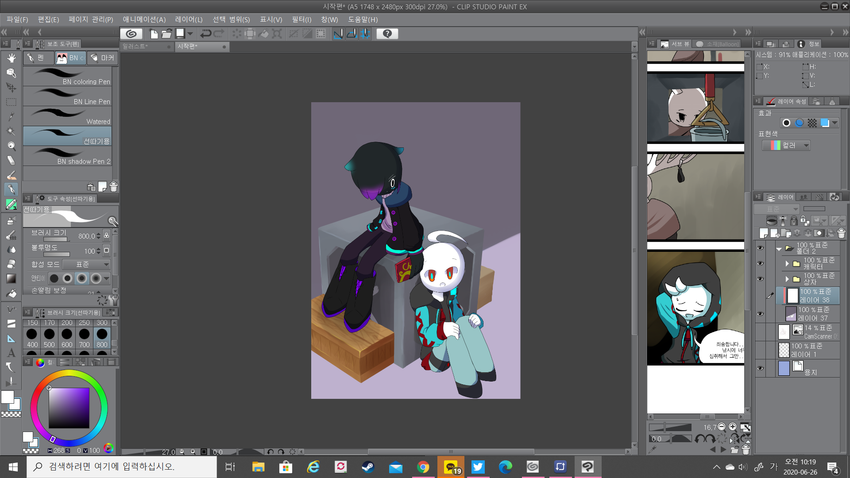Screen dimensions: 850x478
Task: Open the 레이어(L) menu
Action: (189, 20)
